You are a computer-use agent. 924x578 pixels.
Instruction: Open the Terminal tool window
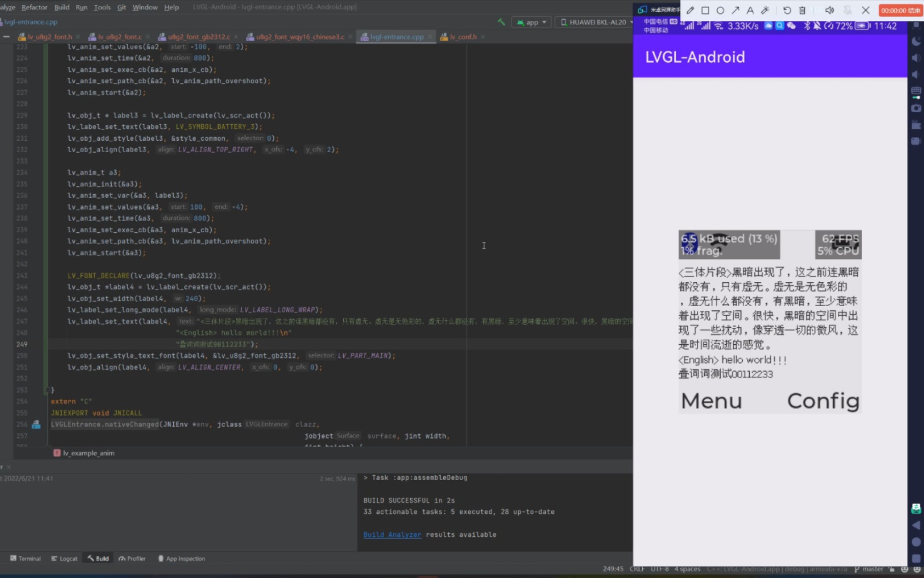(x=25, y=558)
